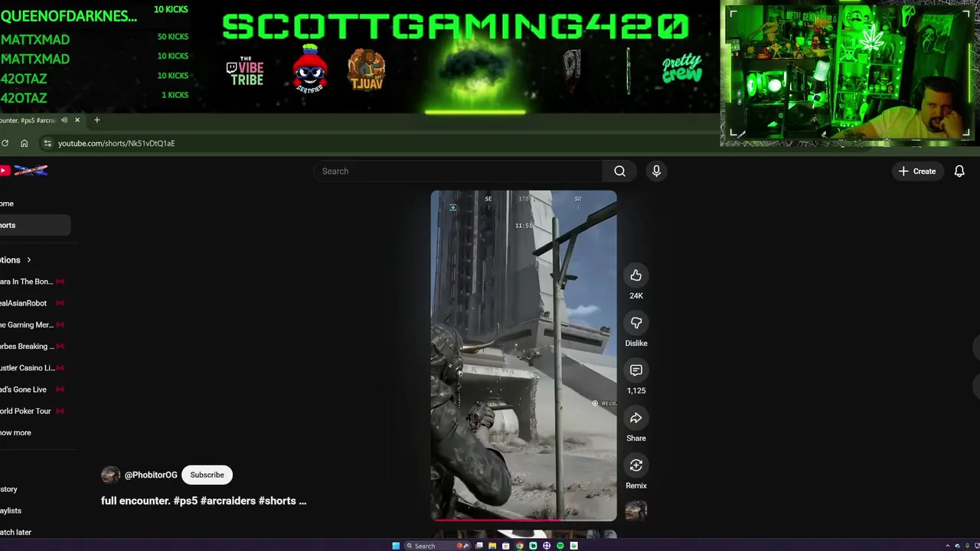Select the Shorts sidebar item

point(35,225)
